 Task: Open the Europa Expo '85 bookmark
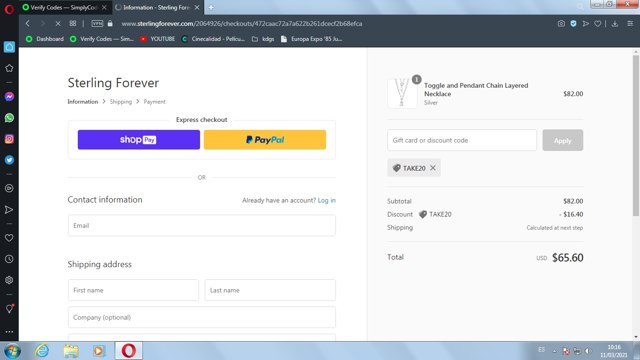312,39
